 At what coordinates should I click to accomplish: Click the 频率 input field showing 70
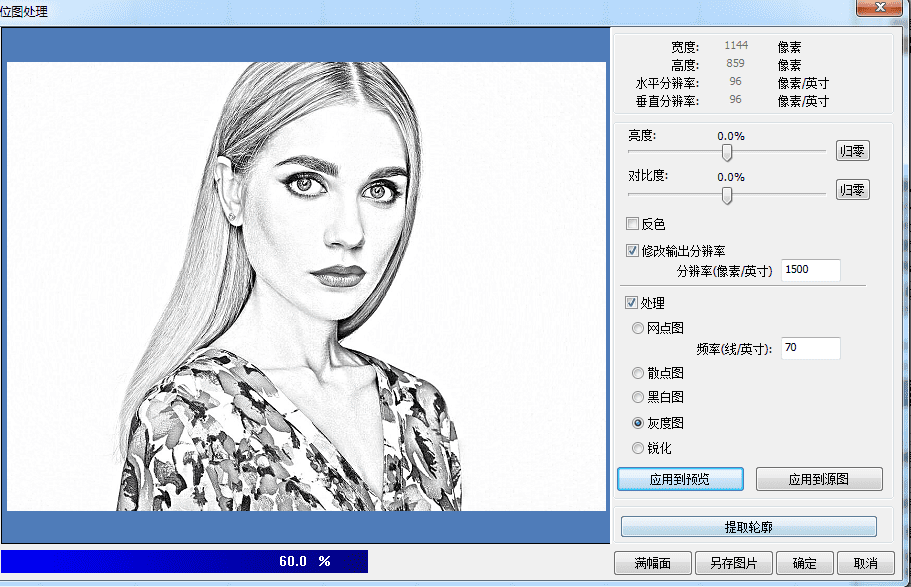click(x=810, y=348)
